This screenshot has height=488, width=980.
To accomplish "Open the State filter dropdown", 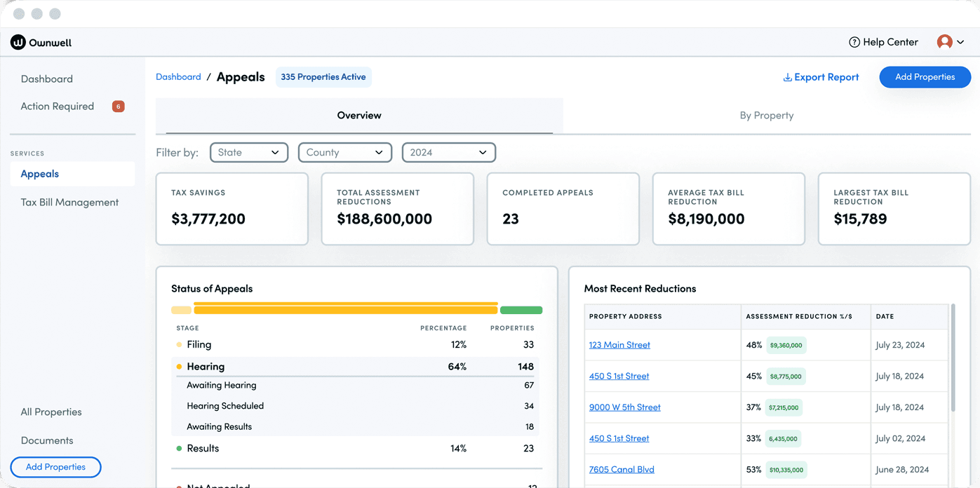I will 248,152.
